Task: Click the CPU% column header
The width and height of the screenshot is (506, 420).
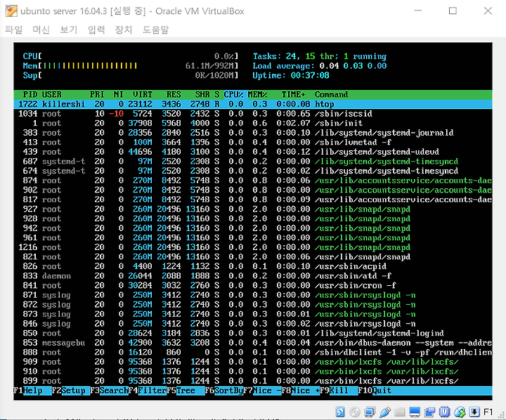Action: [233, 95]
